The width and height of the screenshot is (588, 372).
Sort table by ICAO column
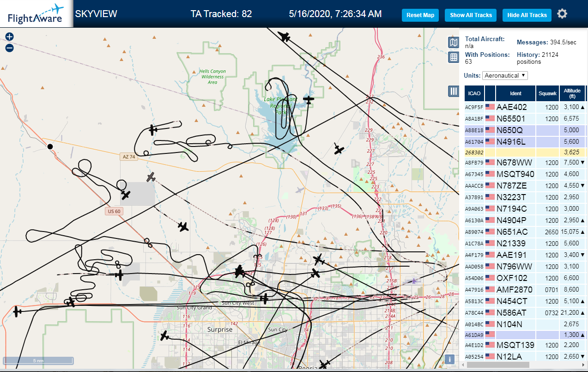[x=474, y=93]
